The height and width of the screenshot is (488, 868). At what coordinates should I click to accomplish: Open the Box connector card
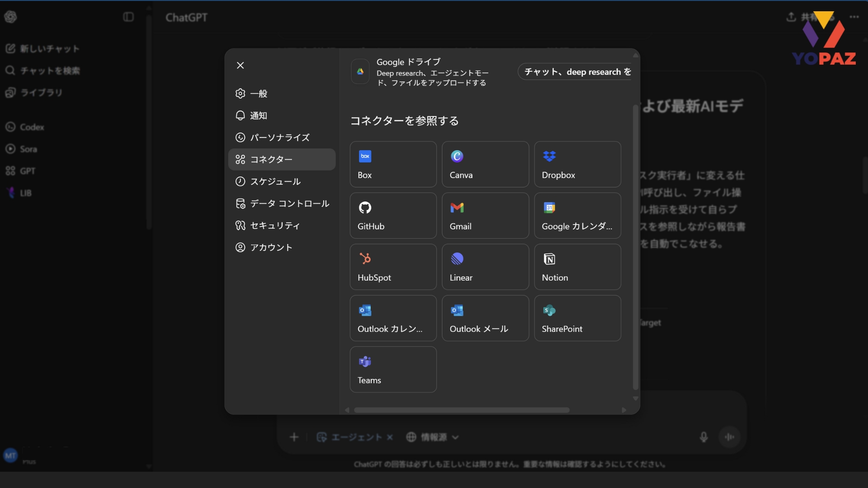[x=393, y=164]
